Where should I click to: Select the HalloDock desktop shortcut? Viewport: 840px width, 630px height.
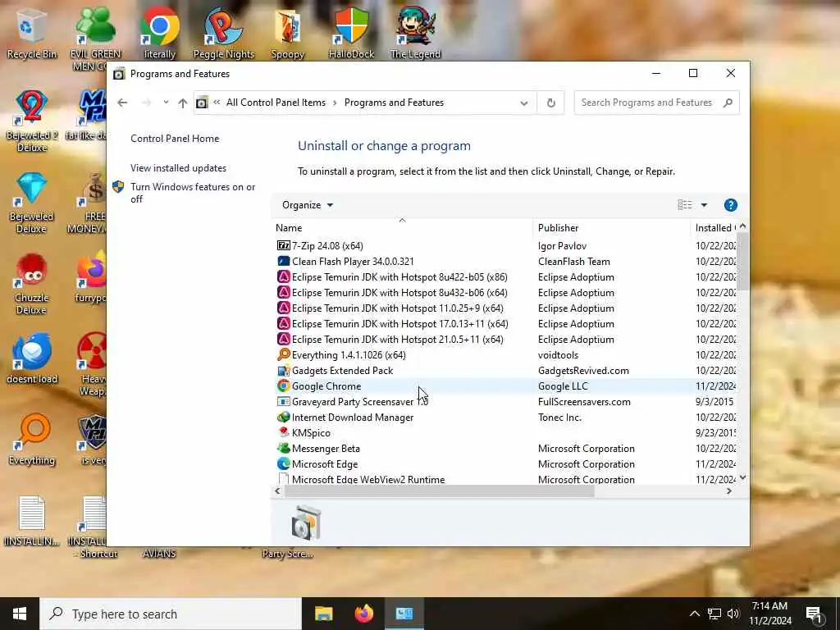click(351, 34)
